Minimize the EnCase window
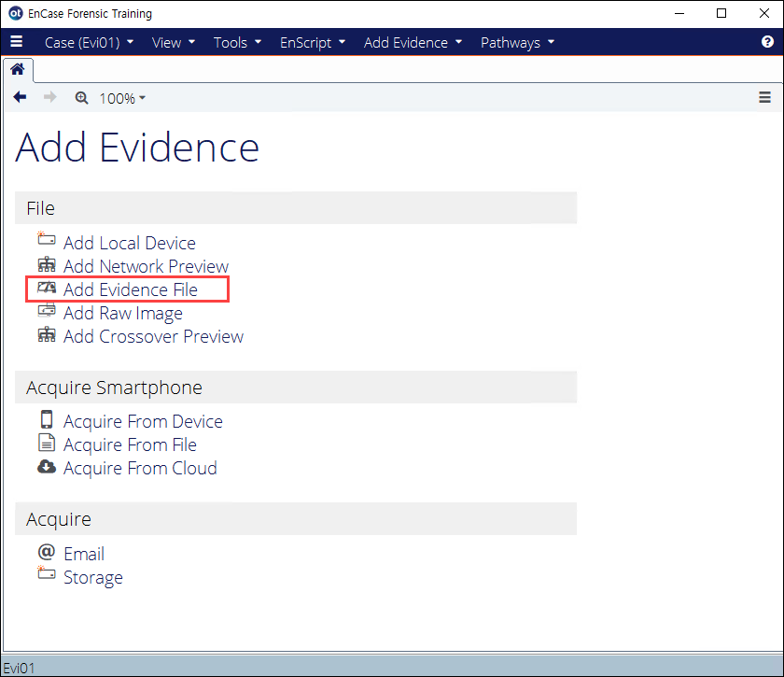784x677 pixels. pyautogui.click(x=679, y=13)
